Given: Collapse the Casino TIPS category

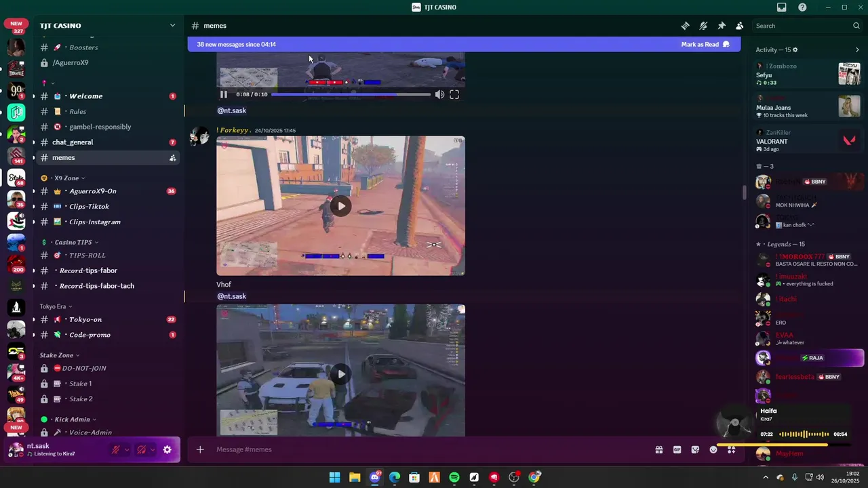Looking at the screenshot, I should (71, 242).
